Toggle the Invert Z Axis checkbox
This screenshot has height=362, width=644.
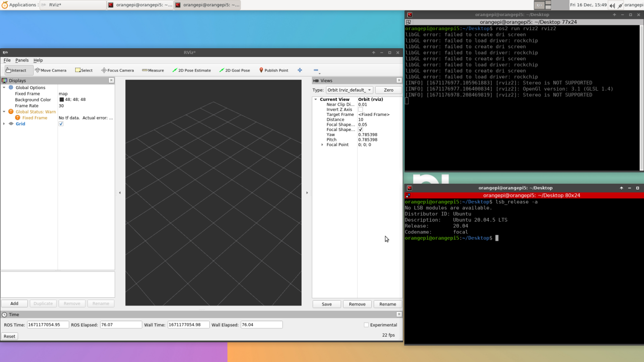click(361, 110)
